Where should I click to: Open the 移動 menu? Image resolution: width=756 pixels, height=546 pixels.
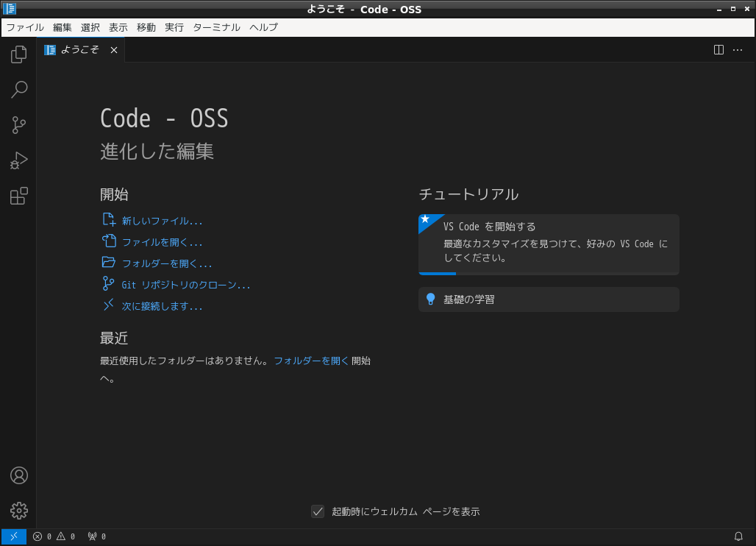(x=146, y=27)
